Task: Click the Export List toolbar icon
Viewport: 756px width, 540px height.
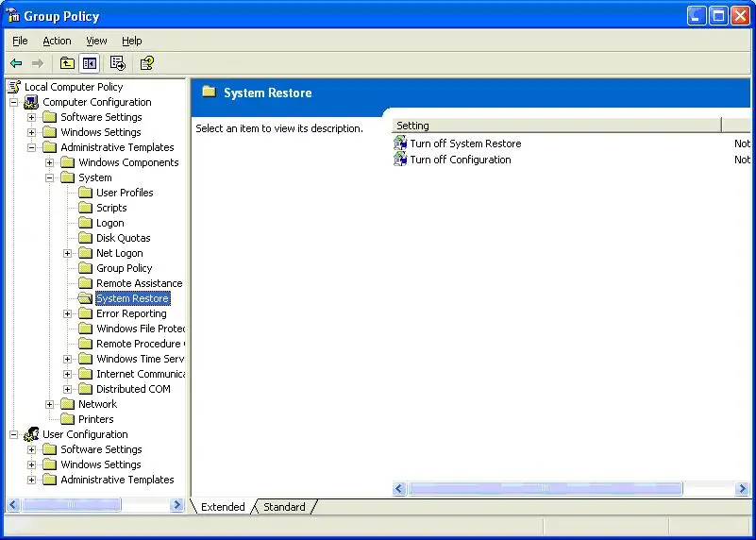Action: tap(118, 63)
